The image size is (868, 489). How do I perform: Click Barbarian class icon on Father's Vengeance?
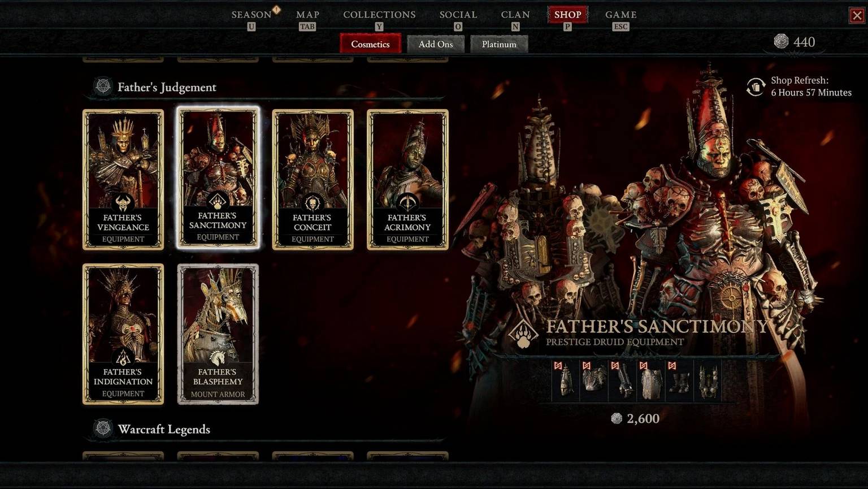point(123,202)
